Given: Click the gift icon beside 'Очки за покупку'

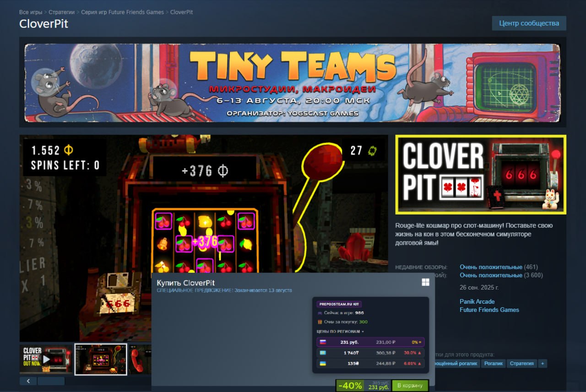Looking at the screenshot, I should pyautogui.click(x=320, y=322).
